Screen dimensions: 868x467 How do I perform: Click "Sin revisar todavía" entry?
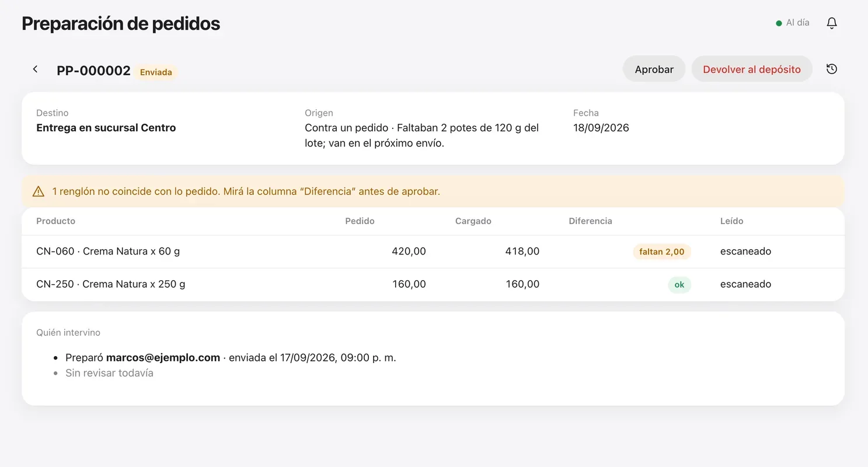point(109,373)
